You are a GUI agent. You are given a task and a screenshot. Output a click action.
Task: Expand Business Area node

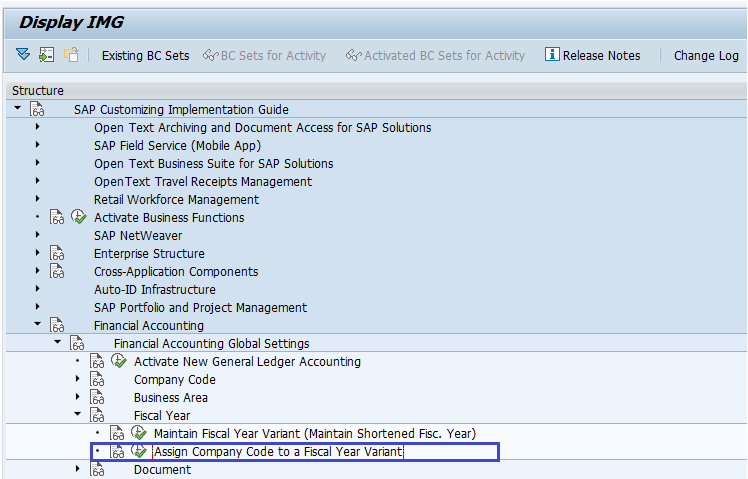pos(77,396)
